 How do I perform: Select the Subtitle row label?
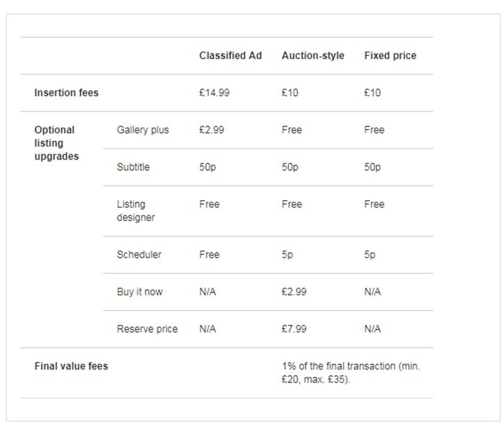tap(133, 167)
